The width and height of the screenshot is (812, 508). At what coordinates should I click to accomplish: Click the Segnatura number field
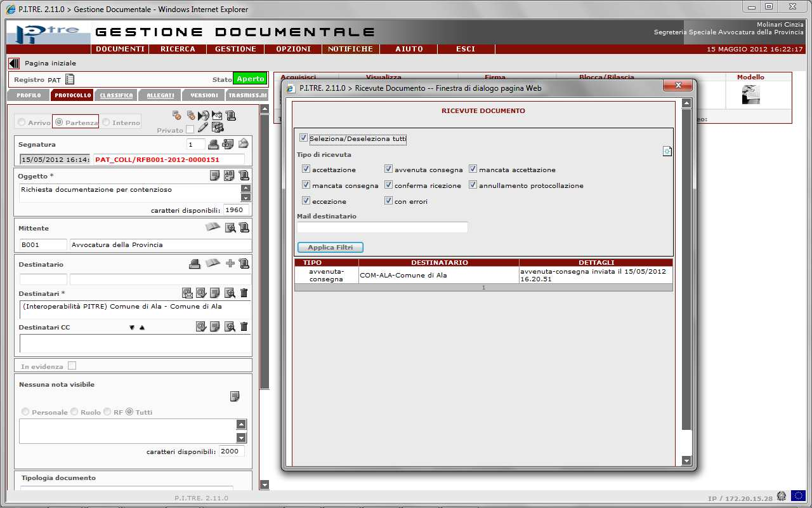click(196, 144)
